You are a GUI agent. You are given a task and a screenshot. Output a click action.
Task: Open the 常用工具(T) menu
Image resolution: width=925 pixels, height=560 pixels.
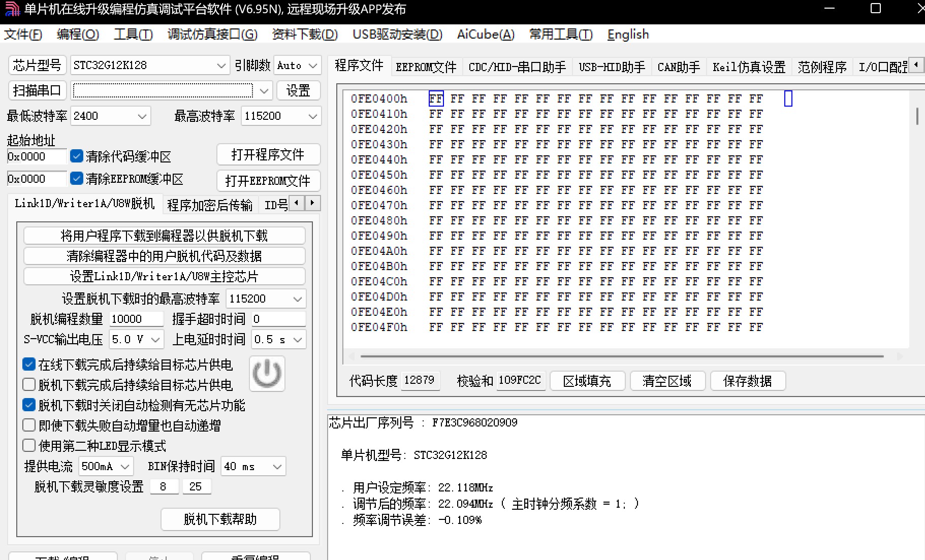(561, 35)
